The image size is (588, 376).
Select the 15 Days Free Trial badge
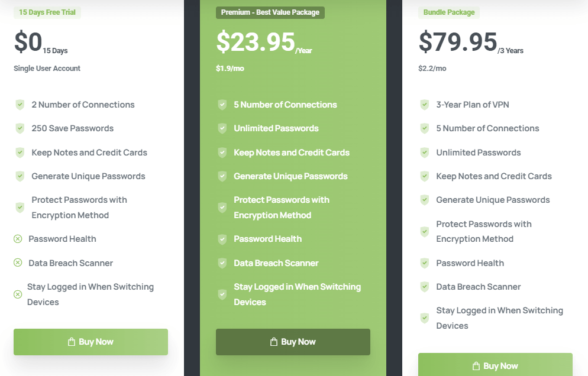coord(47,12)
